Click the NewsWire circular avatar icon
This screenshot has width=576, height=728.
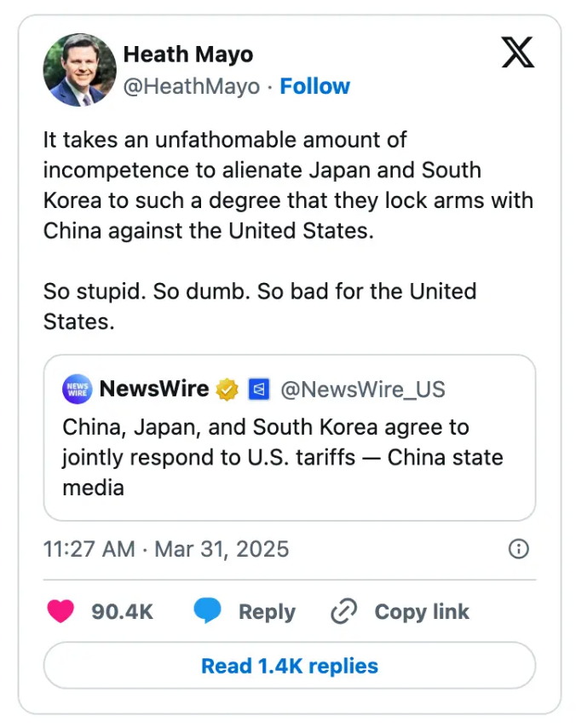tap(77, 389)
